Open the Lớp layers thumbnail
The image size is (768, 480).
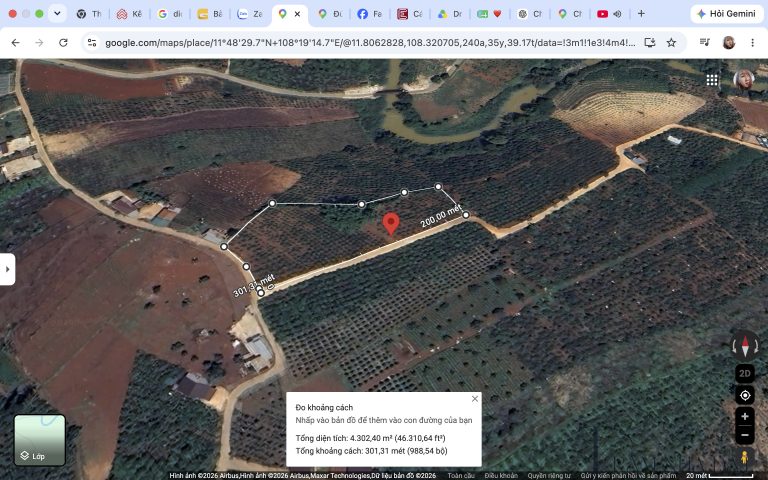pos(40,440)
